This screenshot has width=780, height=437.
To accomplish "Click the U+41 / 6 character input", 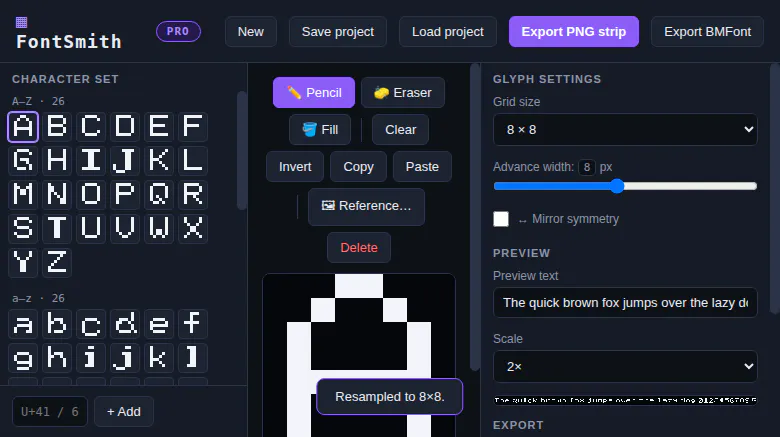I will 50,412.
